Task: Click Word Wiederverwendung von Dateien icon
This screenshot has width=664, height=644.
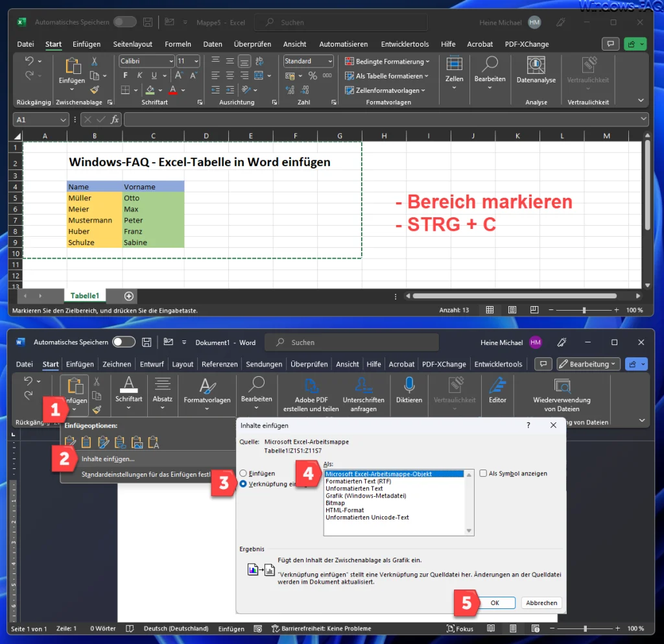Action: pyautogui.click(x=562, y=386)
